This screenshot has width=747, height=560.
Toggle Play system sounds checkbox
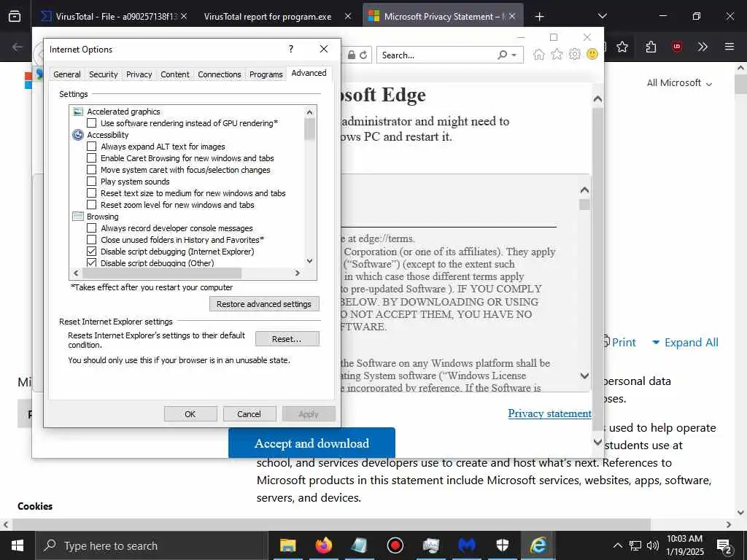point(91,182)
